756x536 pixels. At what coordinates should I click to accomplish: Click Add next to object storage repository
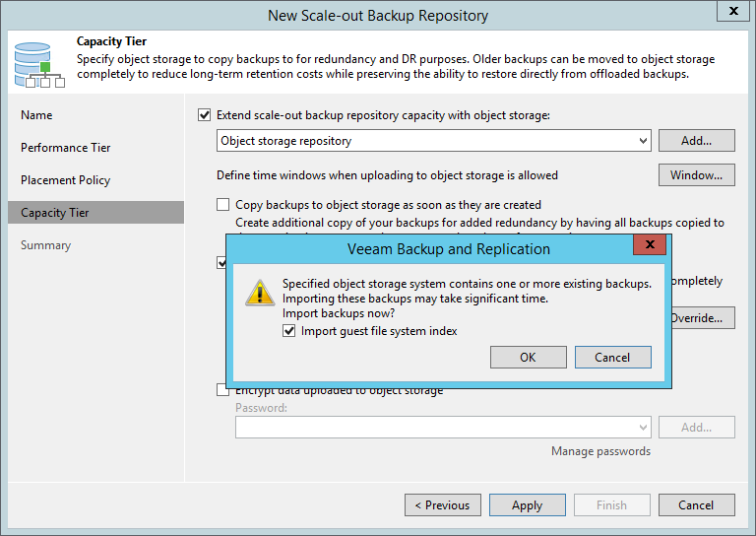696,141
